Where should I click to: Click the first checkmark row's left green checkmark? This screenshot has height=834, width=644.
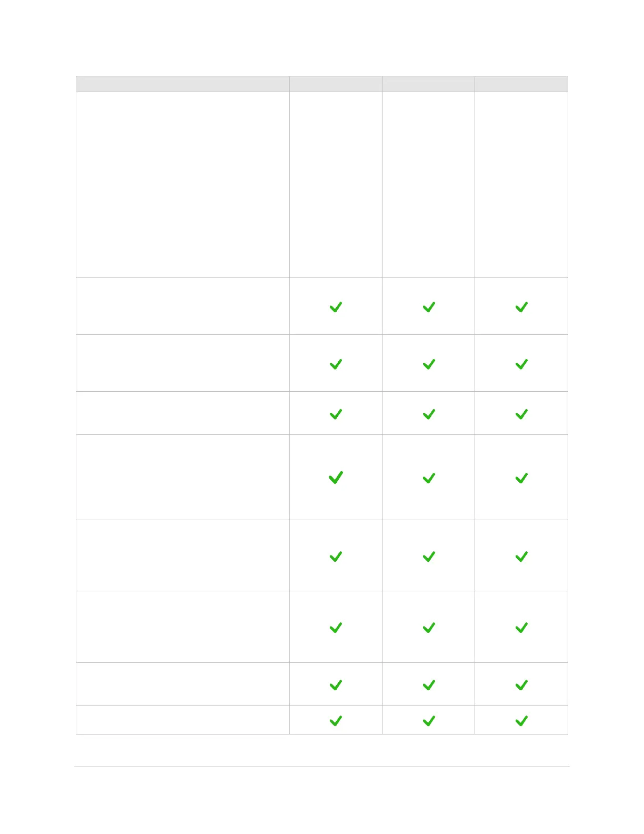point(336,307)
